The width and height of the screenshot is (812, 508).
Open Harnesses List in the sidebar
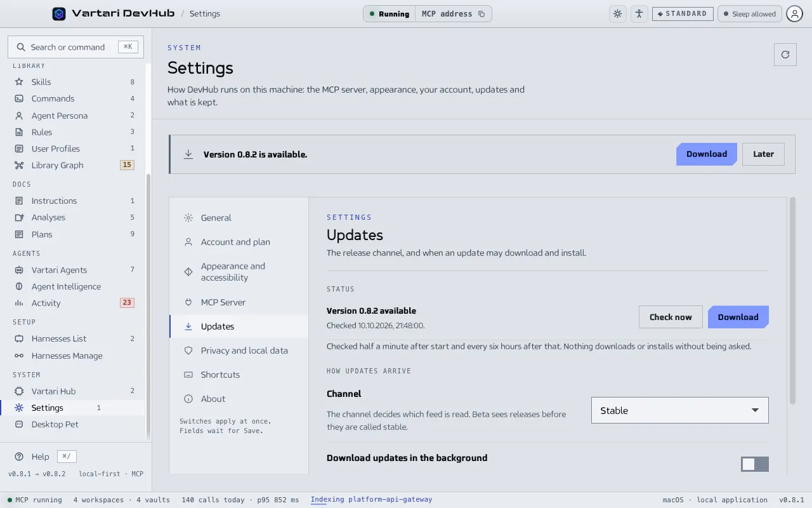(x=73, y=338)
